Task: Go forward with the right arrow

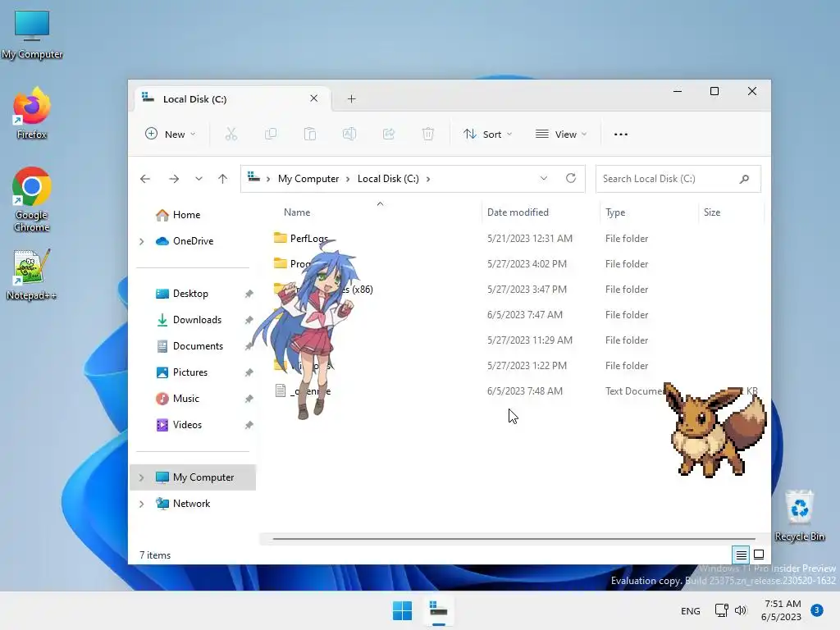Action: point(174,179)
